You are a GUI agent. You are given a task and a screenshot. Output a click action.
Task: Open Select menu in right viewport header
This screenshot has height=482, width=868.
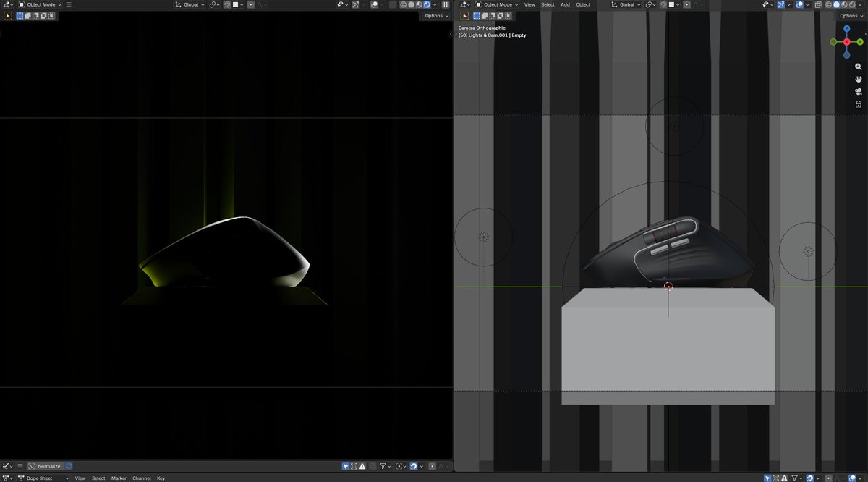click(548, 4)
